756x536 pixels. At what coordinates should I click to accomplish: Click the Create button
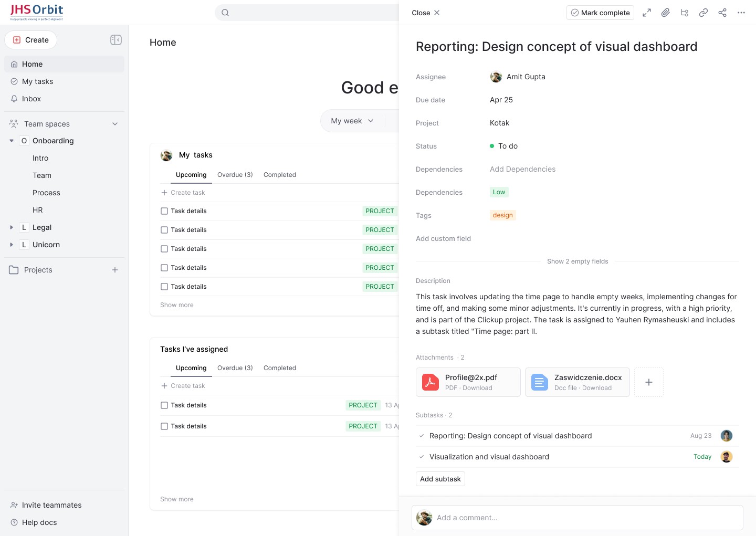30,40
